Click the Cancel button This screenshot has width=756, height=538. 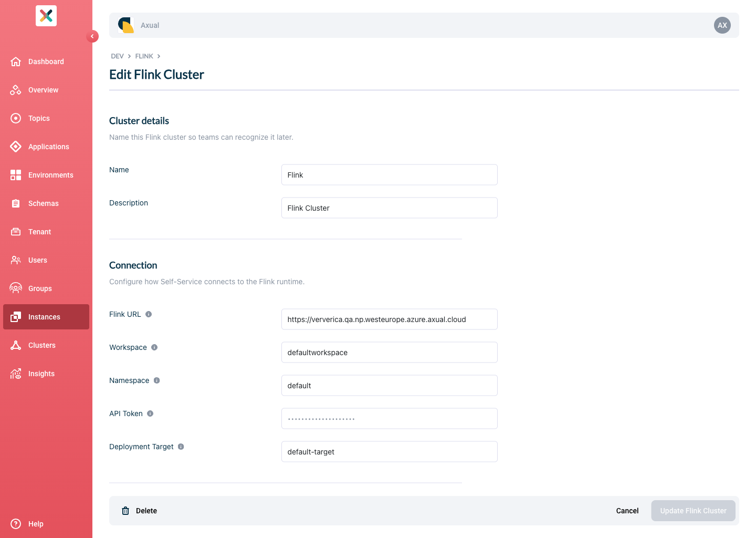pyautogui.click(x=627, y=511)
